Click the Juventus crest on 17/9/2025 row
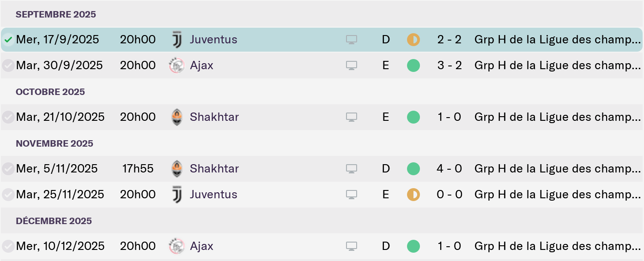 pos(177,40)
